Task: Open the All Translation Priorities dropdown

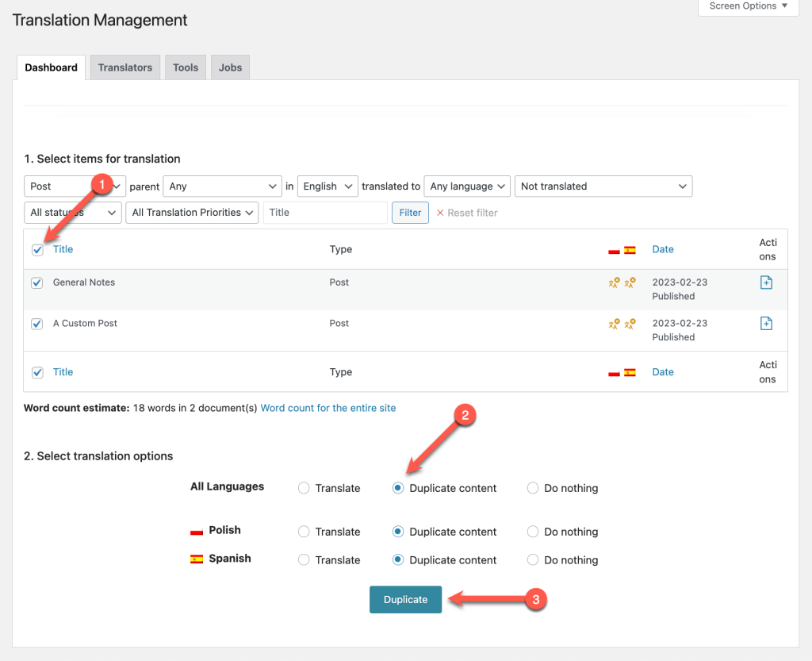Action: tap(191, 213)
